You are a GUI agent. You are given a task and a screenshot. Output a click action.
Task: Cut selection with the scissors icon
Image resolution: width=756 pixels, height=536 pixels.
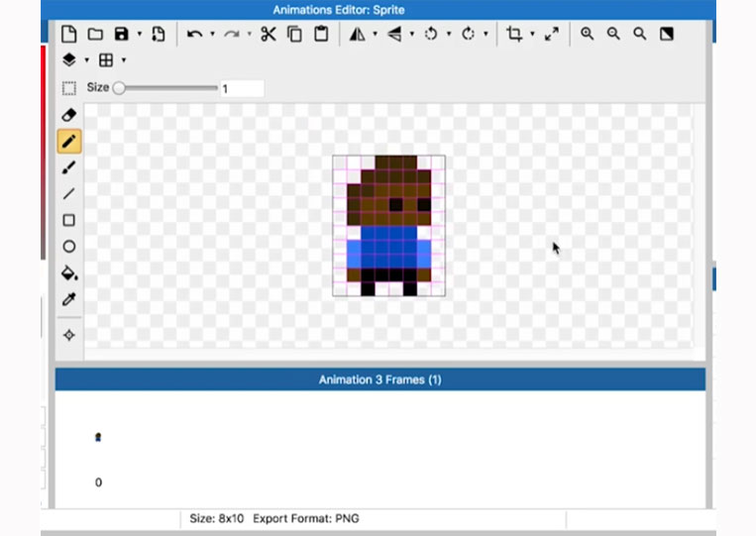(x=269, y=35)
